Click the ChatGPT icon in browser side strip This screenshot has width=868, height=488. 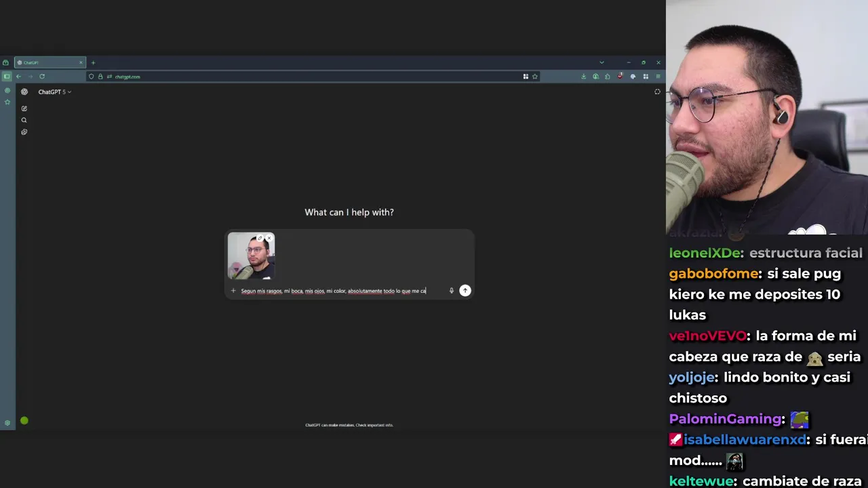[x=7, y=91]
